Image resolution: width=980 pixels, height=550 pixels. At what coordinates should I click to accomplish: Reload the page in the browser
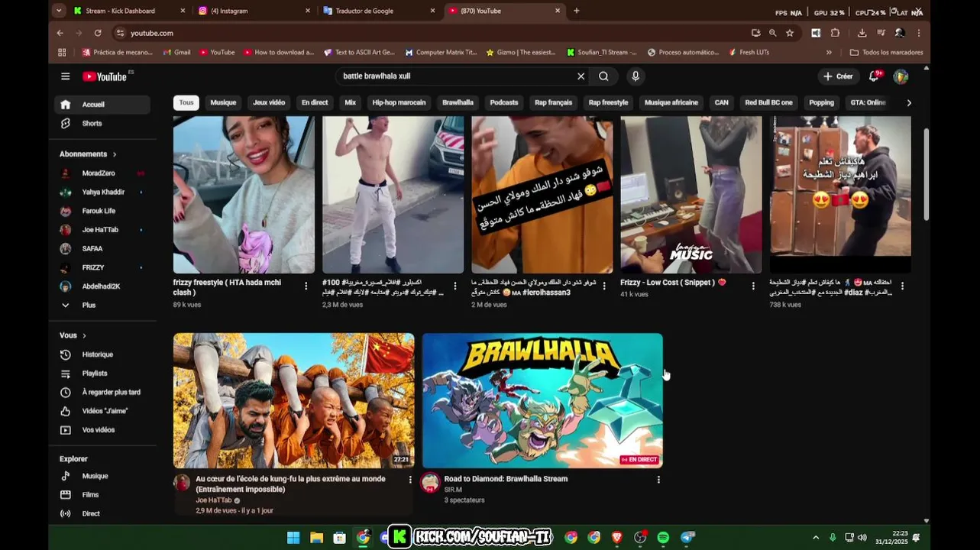click(98, 33)
